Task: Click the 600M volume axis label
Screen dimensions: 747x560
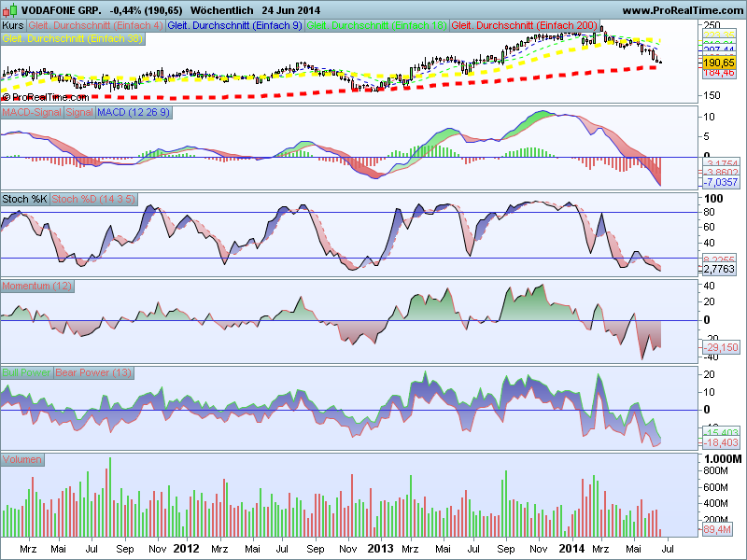Action: [715, 487]
